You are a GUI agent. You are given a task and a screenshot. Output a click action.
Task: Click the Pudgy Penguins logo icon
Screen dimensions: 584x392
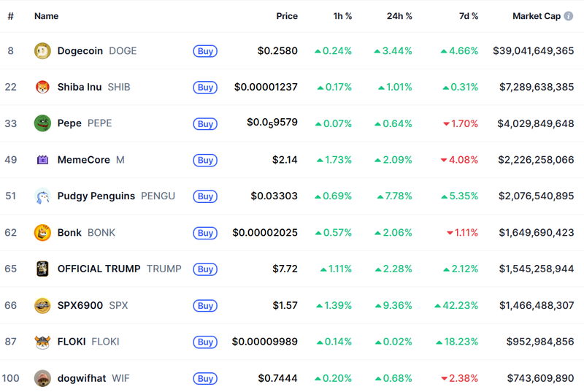click(42, 196)
